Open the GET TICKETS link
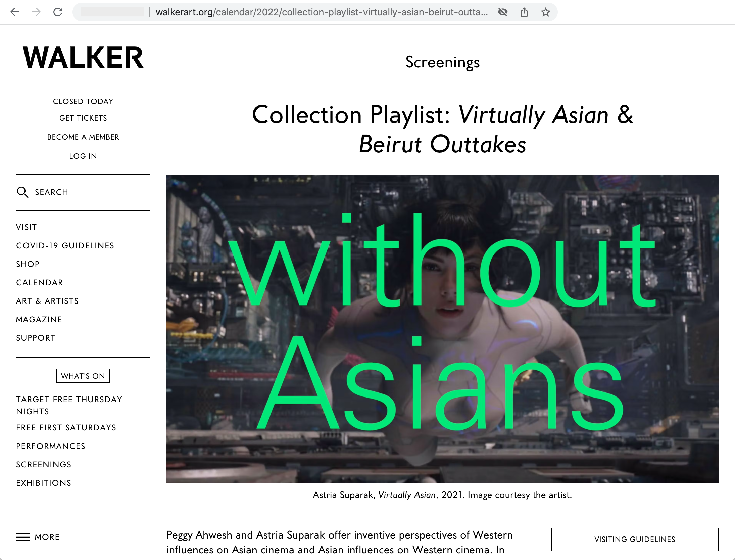This screenshot has height=560, width=735. (x=83, y=118)
